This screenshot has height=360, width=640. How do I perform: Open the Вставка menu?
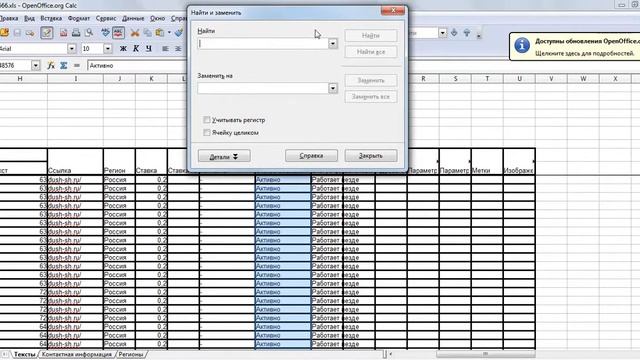51,18
